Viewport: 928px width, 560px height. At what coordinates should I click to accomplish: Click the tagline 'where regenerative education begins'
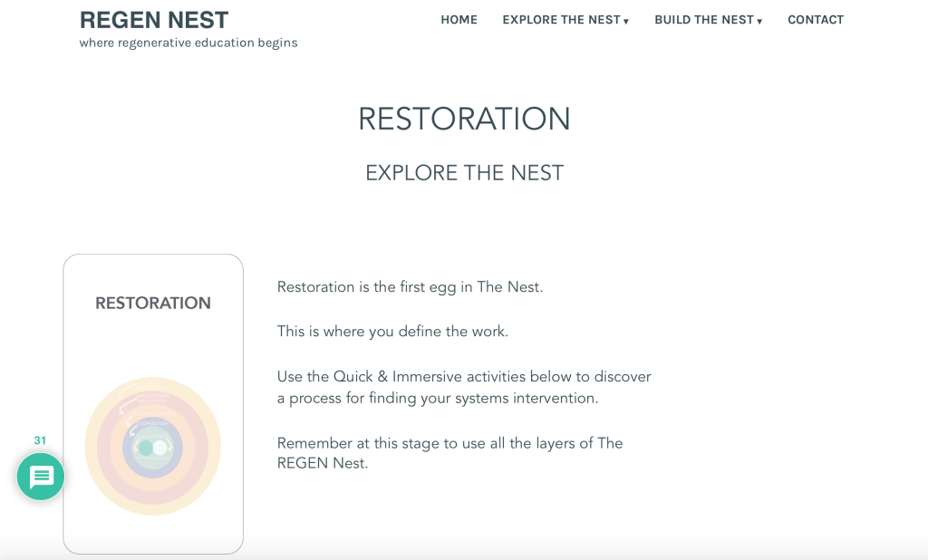click(188, 43)
